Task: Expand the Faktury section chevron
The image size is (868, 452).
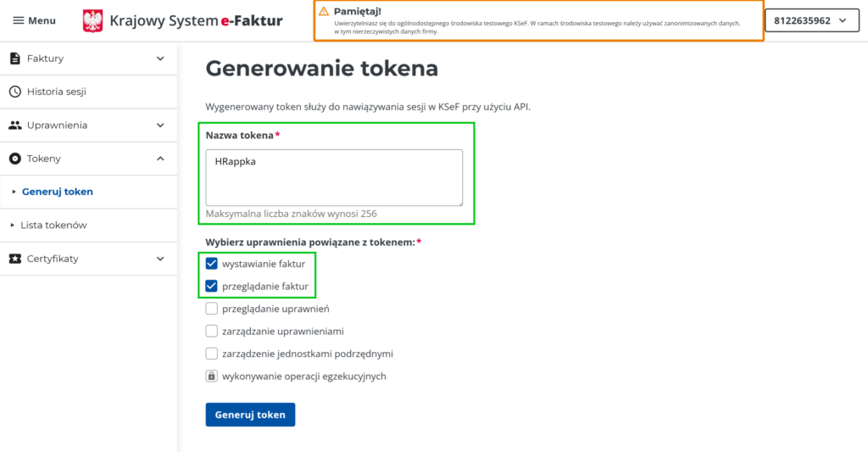Action: pyautogui.click(x=161, y=59)
